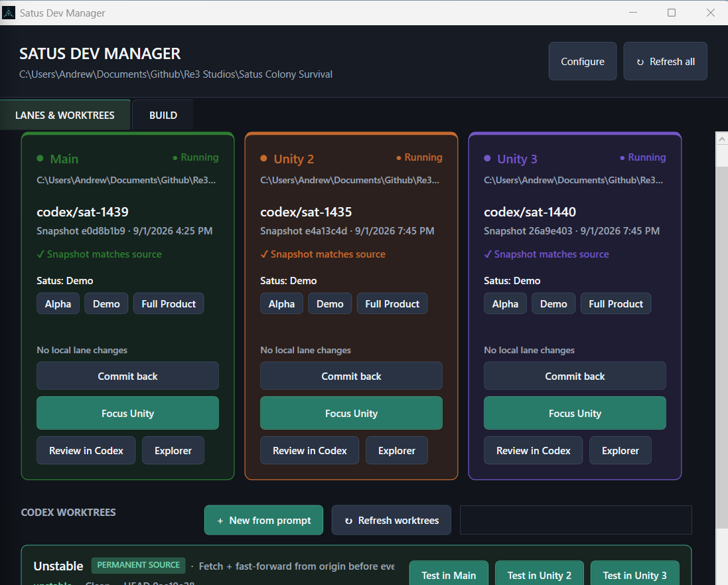Click Test in Unity 3 button
728x585 pixels.
pos(634,575)
